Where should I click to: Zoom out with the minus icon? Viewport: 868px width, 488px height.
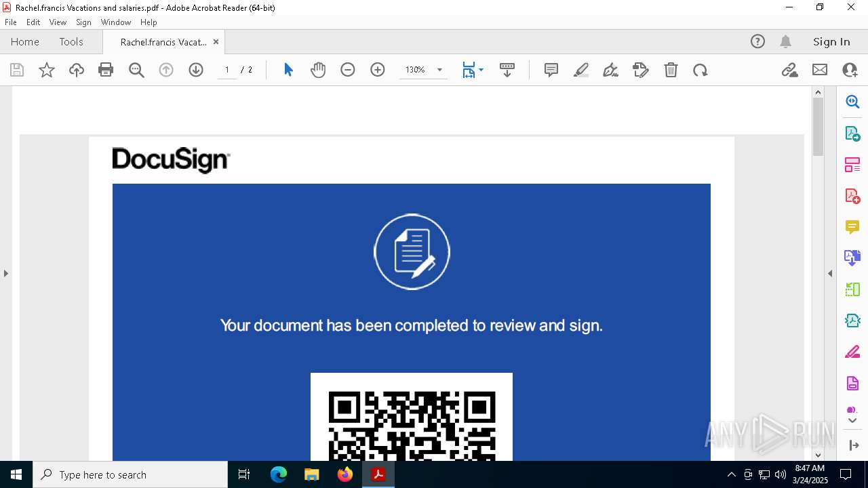(348, 70)
